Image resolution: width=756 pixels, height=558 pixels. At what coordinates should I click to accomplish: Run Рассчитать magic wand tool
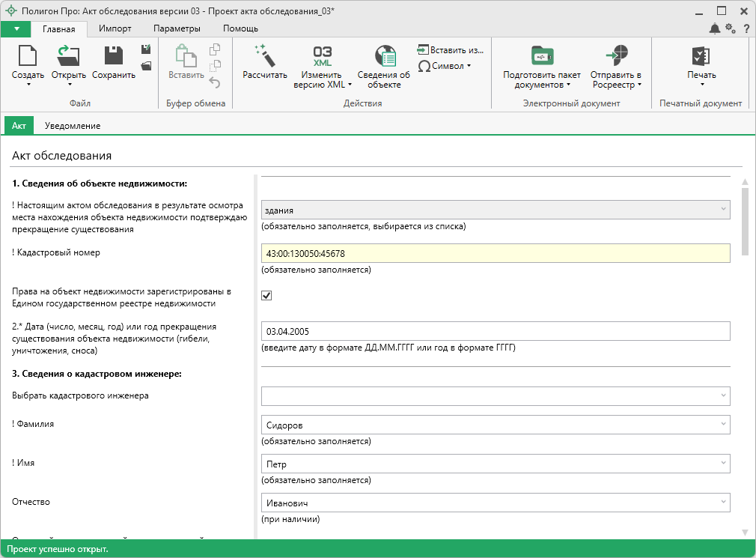click(265, 57)
